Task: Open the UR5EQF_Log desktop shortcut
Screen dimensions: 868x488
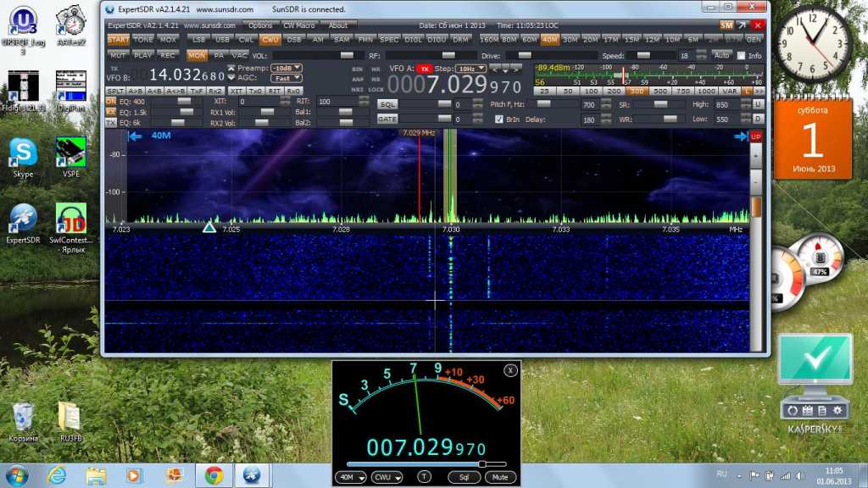Action: point(23,29)
